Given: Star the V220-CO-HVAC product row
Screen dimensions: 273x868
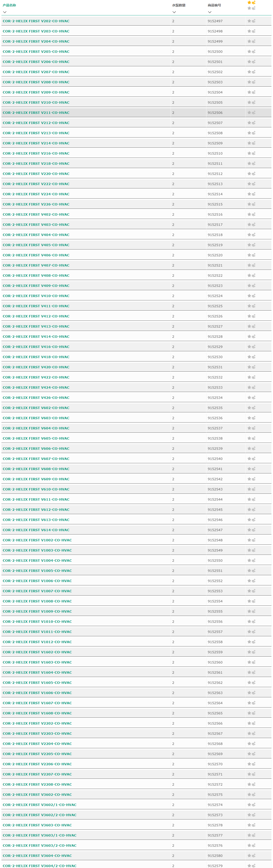Looking at the screenshot, I should (249, 174).
